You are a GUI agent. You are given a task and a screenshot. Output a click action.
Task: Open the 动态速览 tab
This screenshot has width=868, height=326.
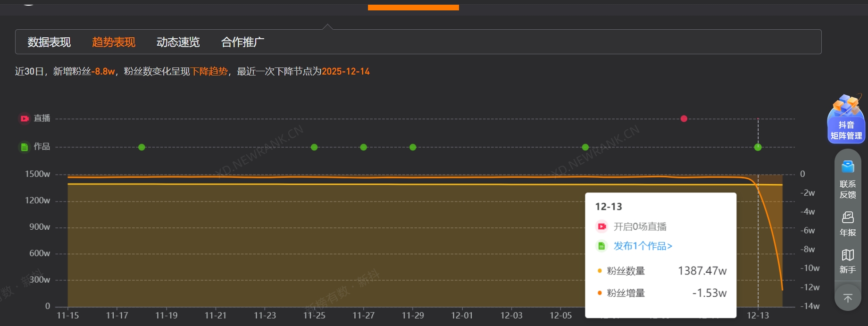click(x=178, y=42)
